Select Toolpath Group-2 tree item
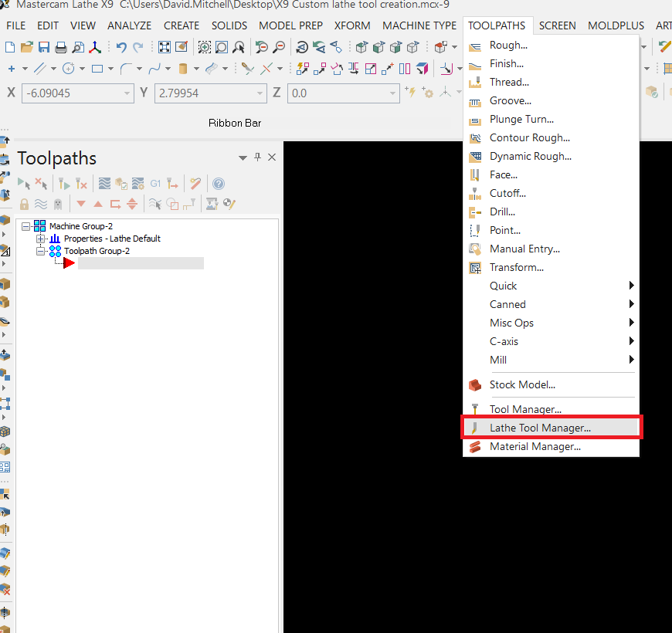The height and width of the screenshot is (633, 672). (97, 251)
